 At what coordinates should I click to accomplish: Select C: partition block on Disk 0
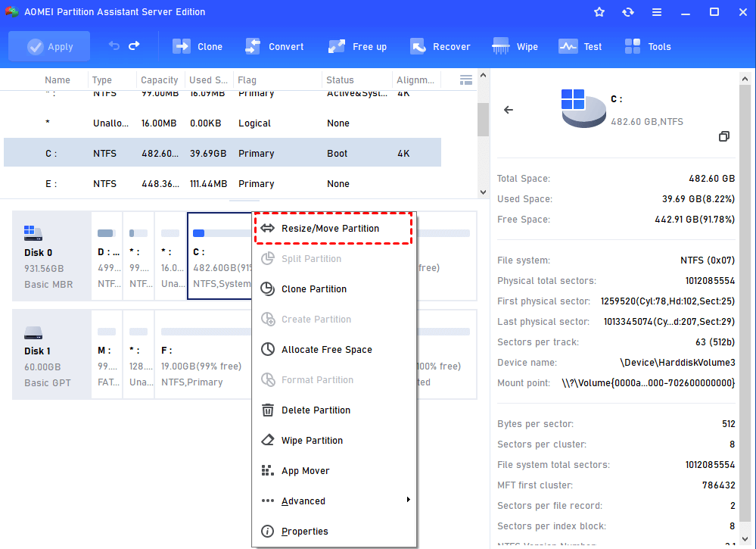point(220,256)
